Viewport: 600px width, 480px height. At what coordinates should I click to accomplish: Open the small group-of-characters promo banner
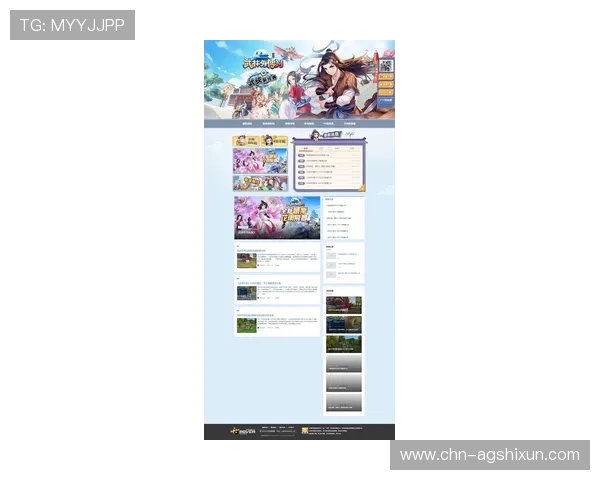tap(260, 183)
